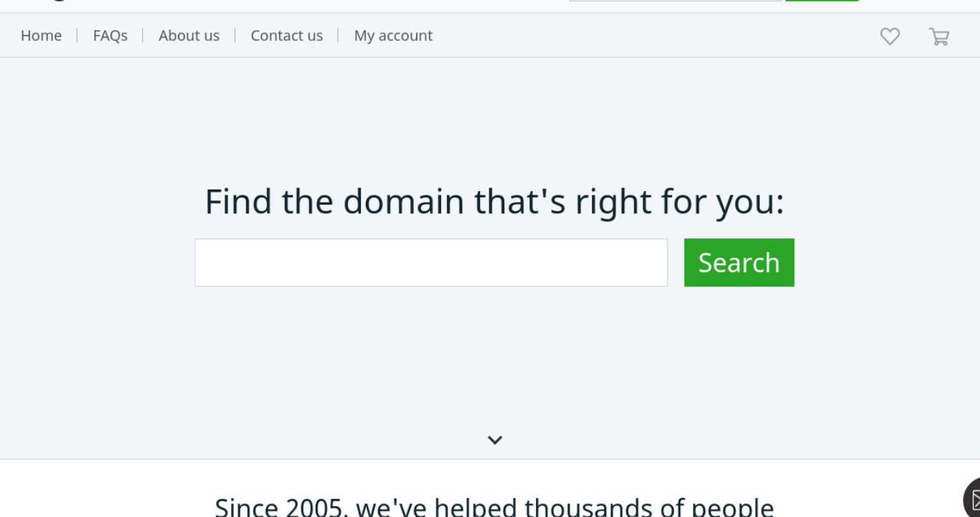Click the 'Find the domain that's right for you' heading
Screen dimensions: 980x517
[495, 201]
